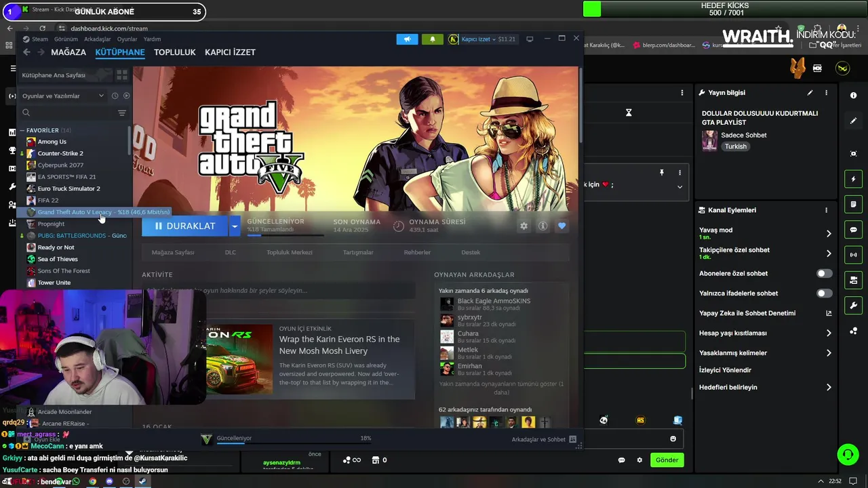The width and height of the screenshot is (868, 488).
Task: Click Kick sidebar wrench icon
Action: tap(853, 306)
